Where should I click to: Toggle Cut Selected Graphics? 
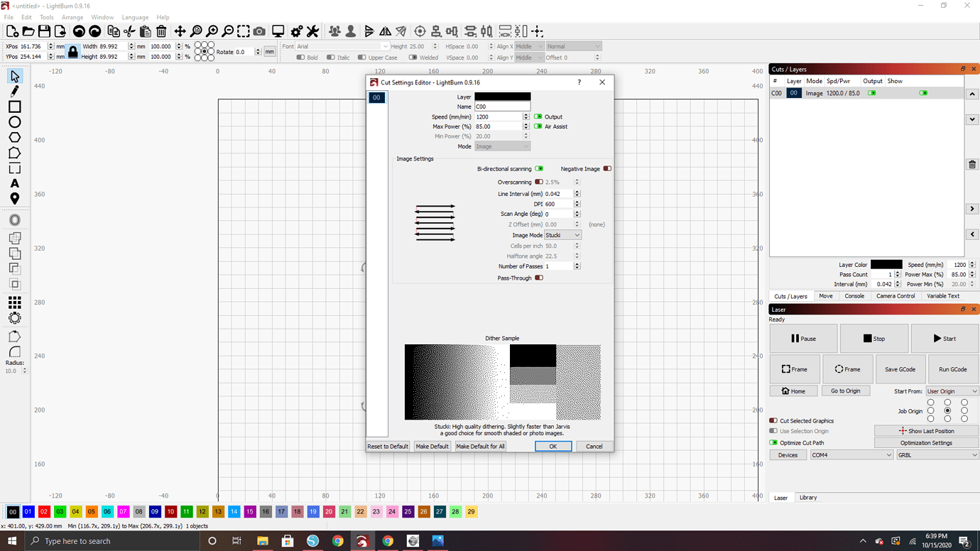[773, 421]
